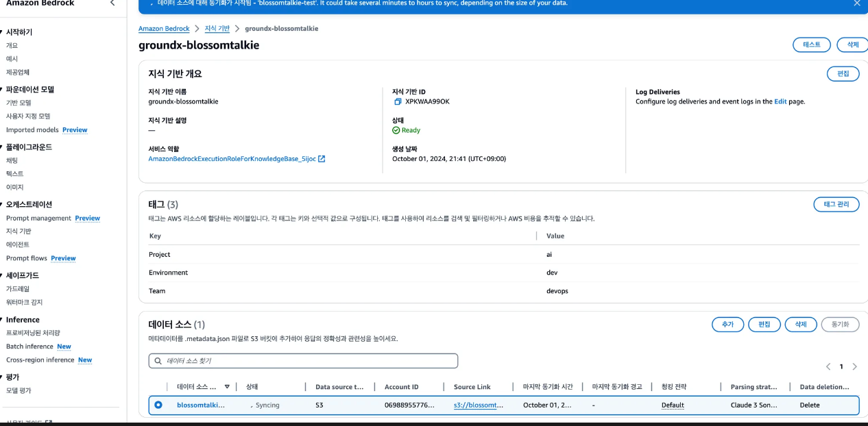Collapse the 오케스트레이션 section
Screen dimensions: 868x426
tap(2, 204)
